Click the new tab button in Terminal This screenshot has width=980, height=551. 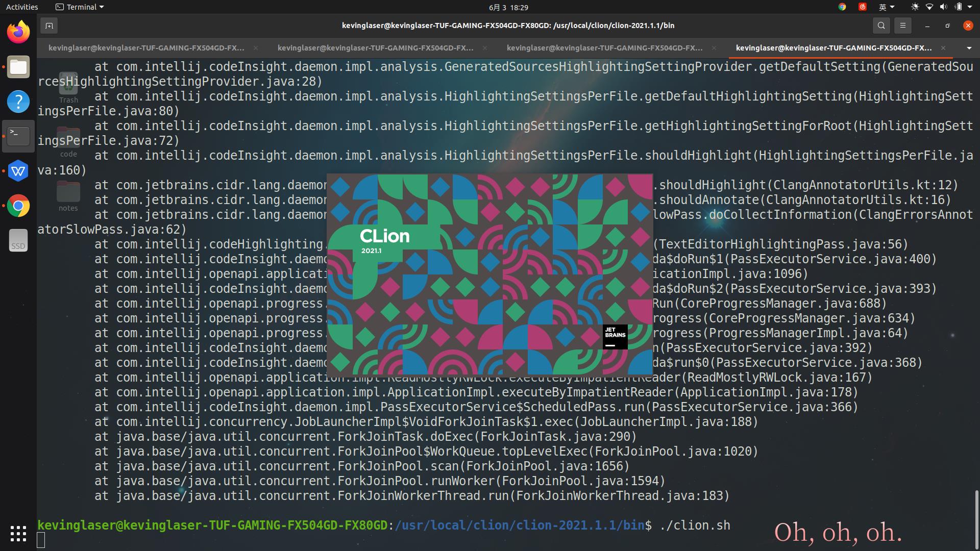(x=49, y=26)
